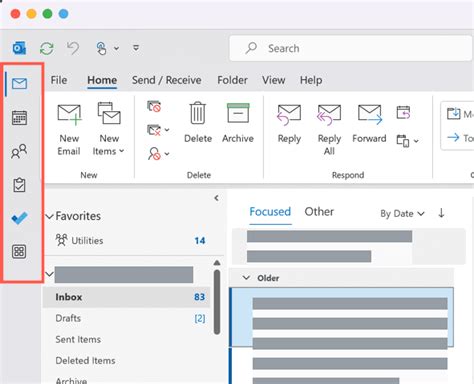Collapse the Older message group
This screenshot has height=384, width=474.
pos(246,278)
